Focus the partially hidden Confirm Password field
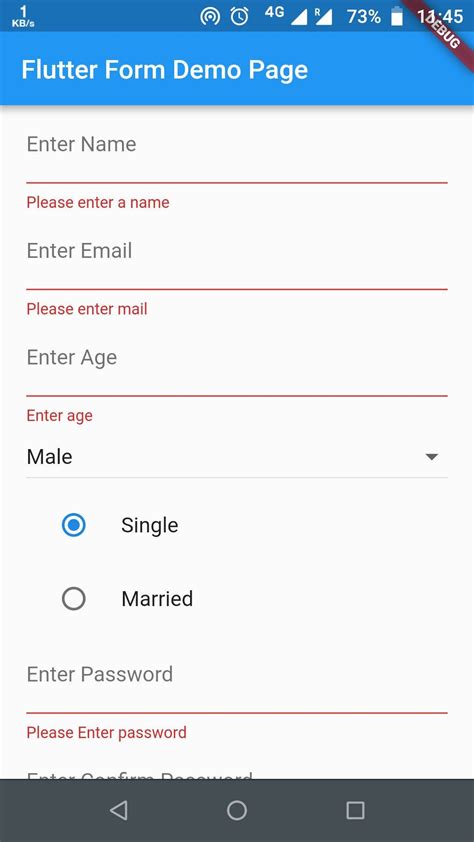This screenshot has width=474, height=842. pyautogui.click(x=237, y=773)
